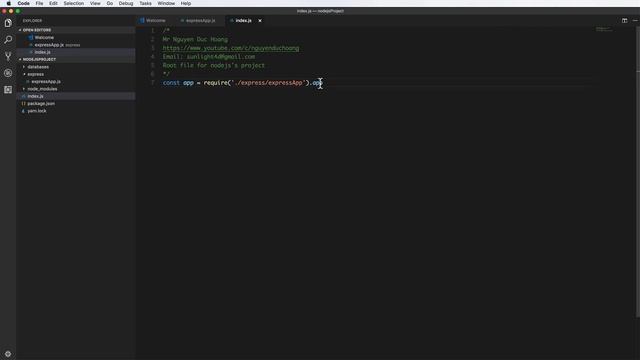Screen dimensions: 640x360
Task: Place cursor in the require path string
Action: click(x=268, y=83)
